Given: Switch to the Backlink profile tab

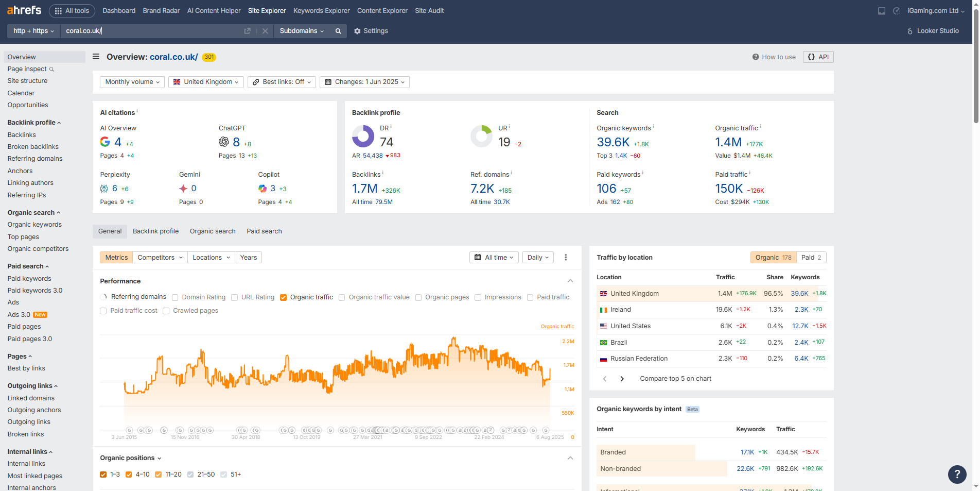Looking at the screenshot, I should 155,231.
